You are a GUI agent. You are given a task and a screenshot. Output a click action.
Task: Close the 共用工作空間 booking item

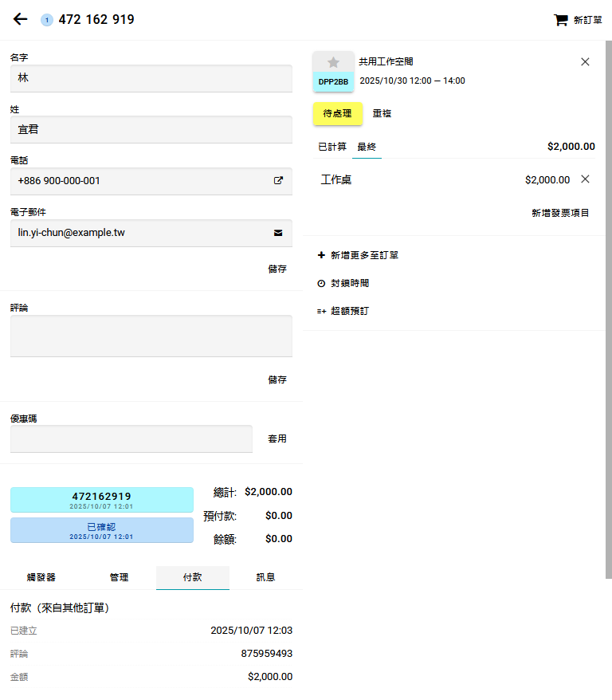585,61
